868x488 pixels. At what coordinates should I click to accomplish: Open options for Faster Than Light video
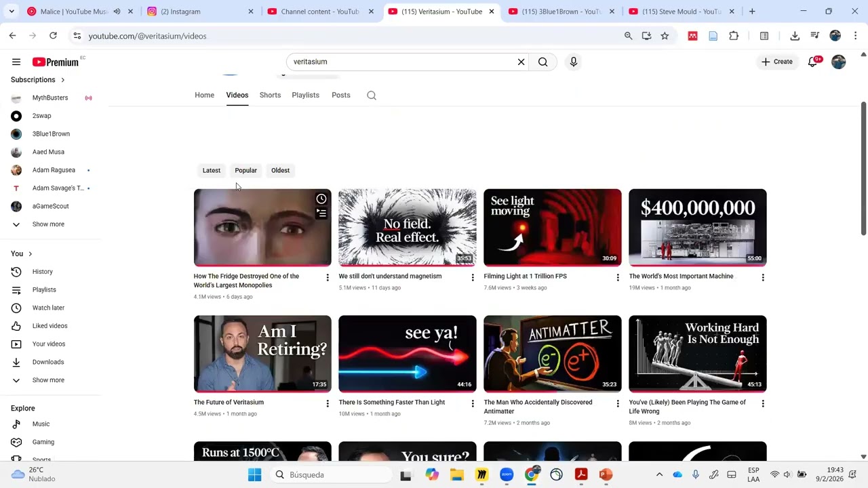click(x=473, y=403)
